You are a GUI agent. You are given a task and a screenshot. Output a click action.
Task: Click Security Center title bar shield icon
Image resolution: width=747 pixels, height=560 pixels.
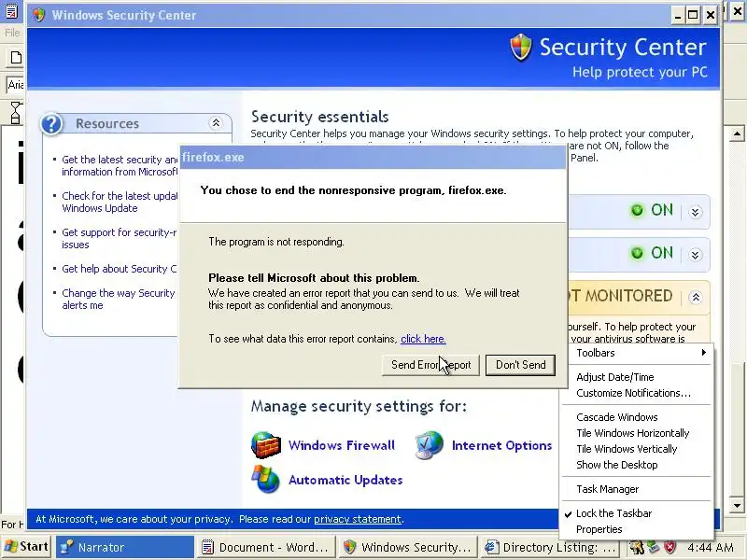[39, 15]
